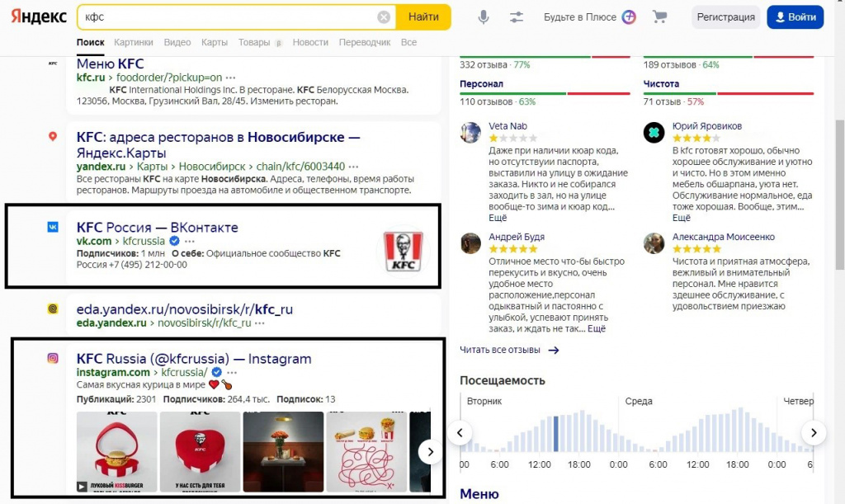Open more options dots on Яндекс.Карты result
This screenshot has width=845, height=504.
point(353,167)
